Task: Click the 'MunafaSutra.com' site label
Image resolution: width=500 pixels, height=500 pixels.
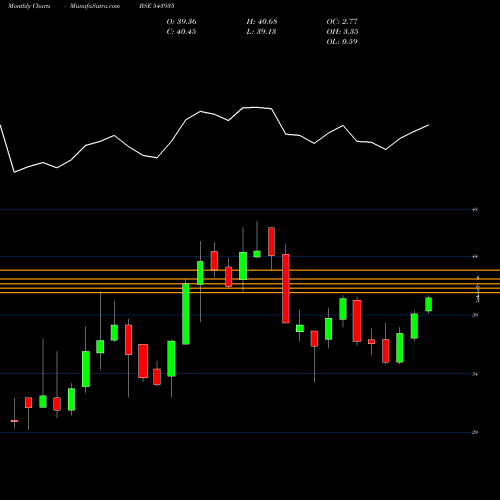Action: click(x=95, y=6)
